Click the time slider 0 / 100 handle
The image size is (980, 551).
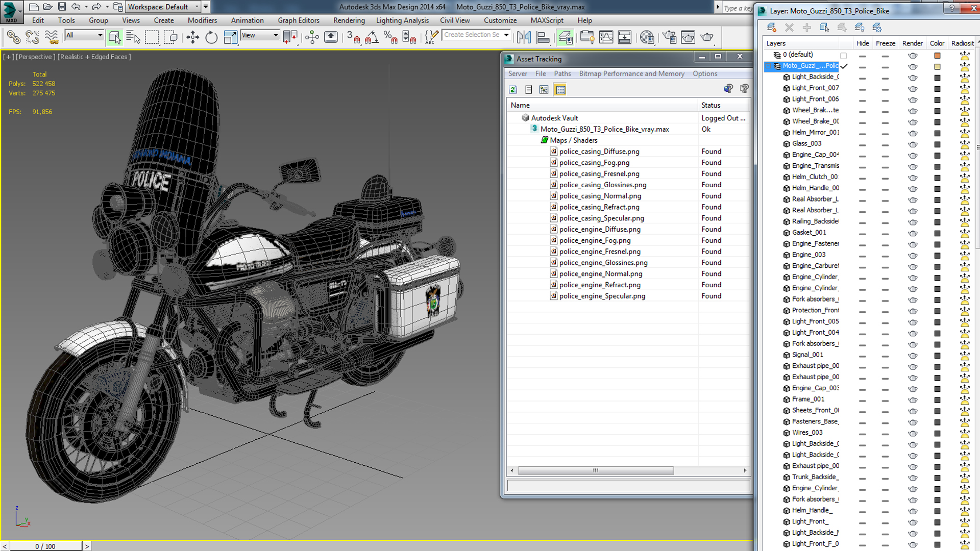click(x=45, y=546)
